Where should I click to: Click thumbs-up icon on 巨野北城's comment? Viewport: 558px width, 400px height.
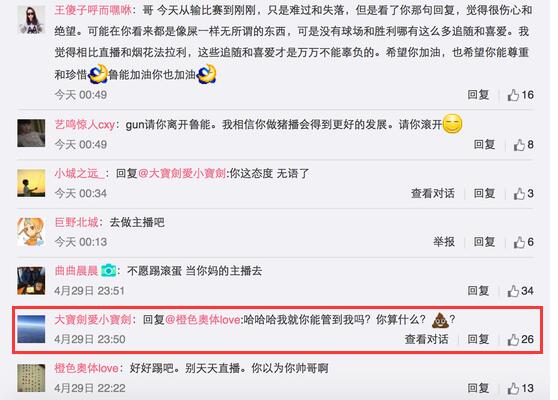pyautogui.click(x=519, y=242)
